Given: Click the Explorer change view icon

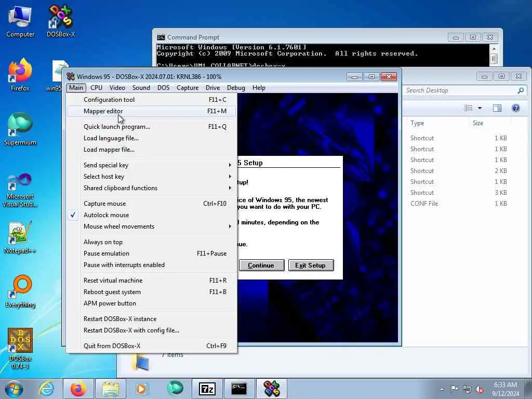Looking at the screenshot, I should pos(469,108).
